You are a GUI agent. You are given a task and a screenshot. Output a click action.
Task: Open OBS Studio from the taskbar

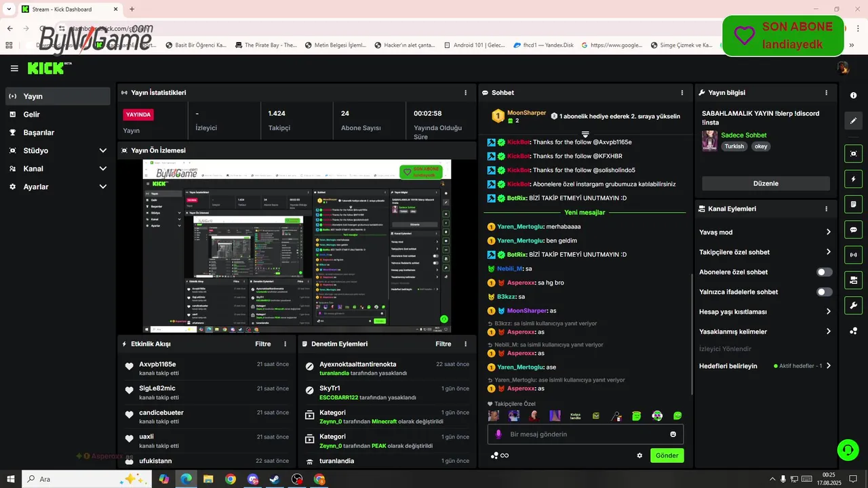[x=297, y=479]
